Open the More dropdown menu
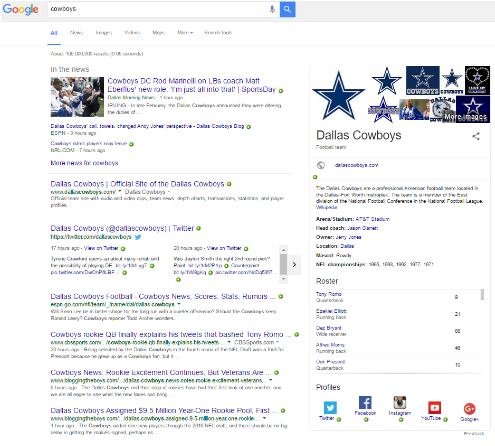This screenshot has width=495, height=446. click(x=185, y=33)
